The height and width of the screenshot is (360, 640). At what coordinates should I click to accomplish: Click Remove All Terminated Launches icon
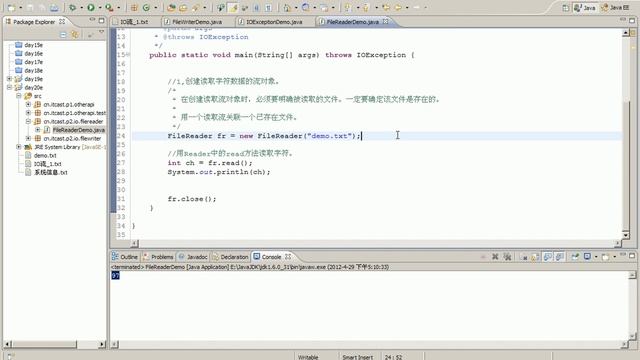507,257
